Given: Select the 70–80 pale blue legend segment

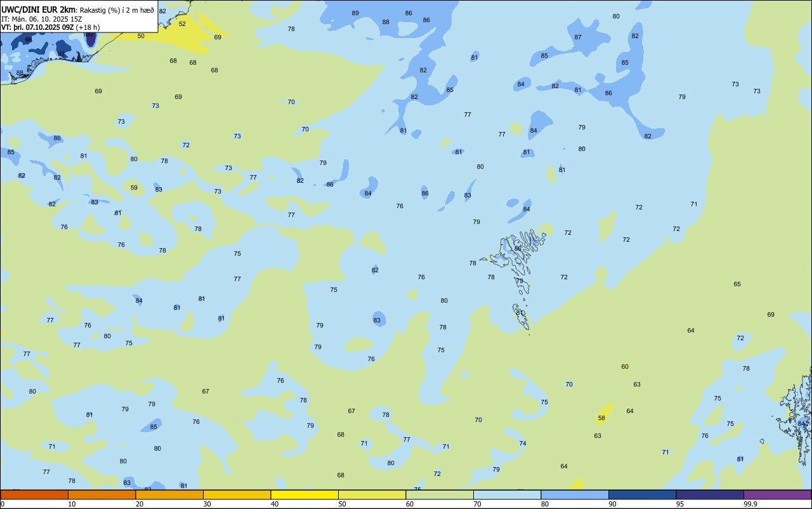Looking at the screenshot, I should pyautogui.click(x=507, y=494).
